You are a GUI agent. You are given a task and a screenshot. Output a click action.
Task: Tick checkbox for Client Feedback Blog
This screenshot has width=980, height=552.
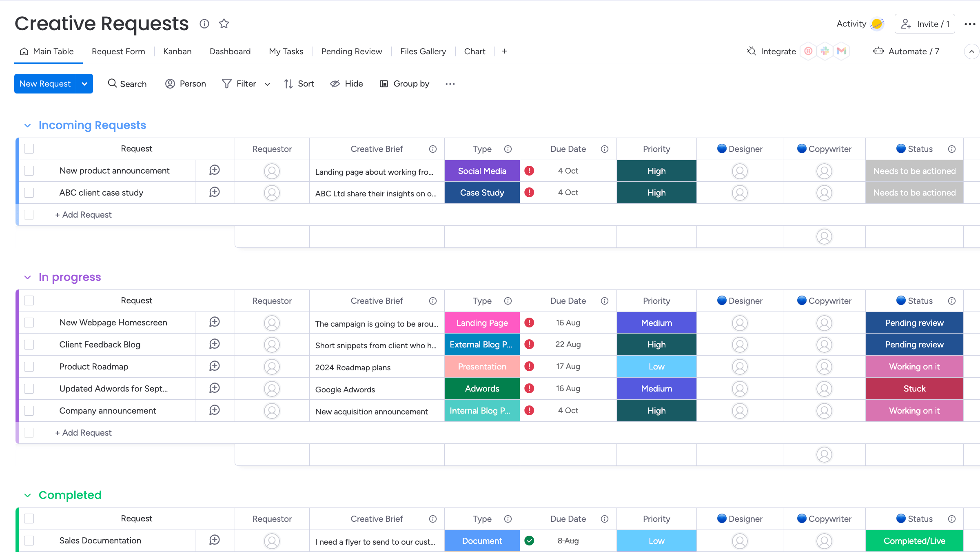(x=29, y=345)
